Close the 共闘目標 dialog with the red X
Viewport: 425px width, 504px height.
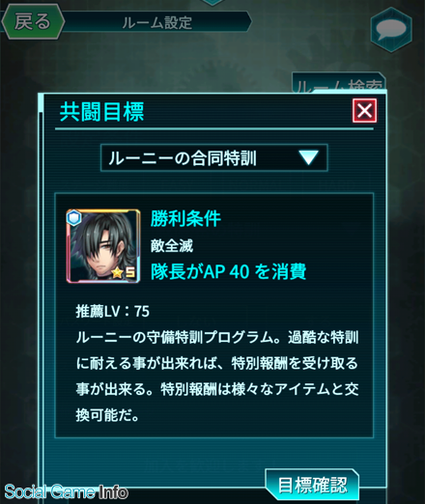364,111
